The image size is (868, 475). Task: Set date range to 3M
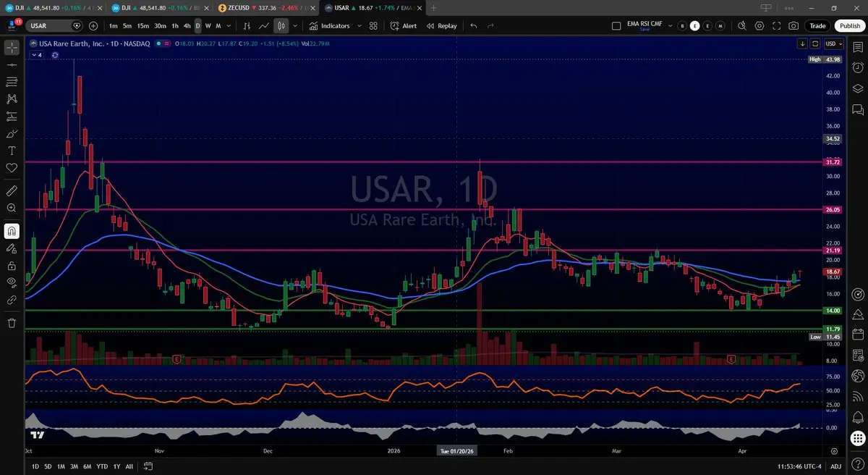[74, 466]
